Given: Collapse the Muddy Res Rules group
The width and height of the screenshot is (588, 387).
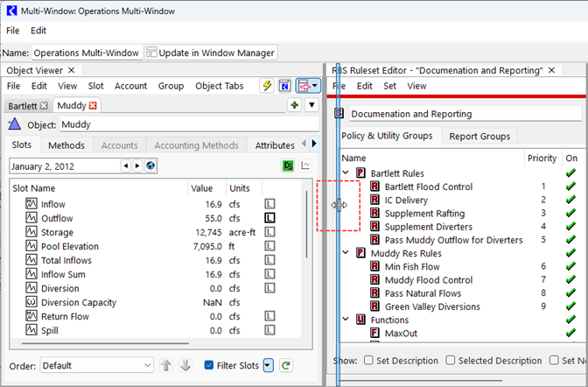Looking at the screenshot, I should pyautogui.click(x=346, y=253).
